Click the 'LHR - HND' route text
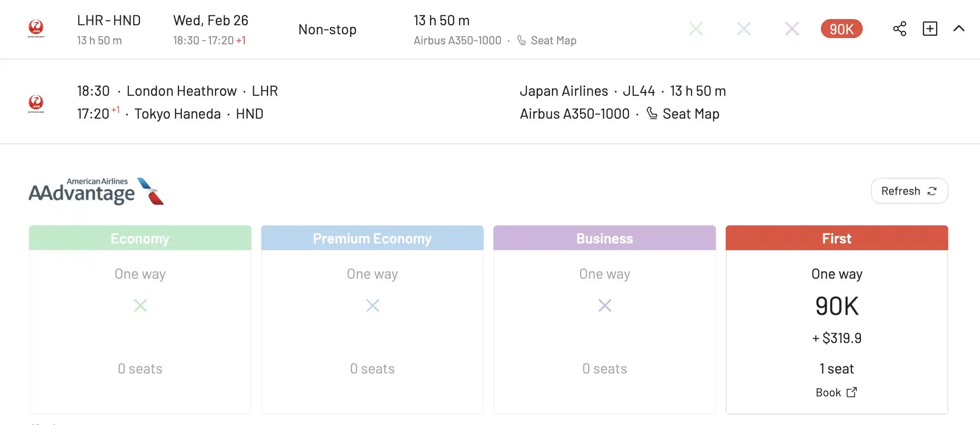This screenshot has height=425, width=980. click(109, 20)
